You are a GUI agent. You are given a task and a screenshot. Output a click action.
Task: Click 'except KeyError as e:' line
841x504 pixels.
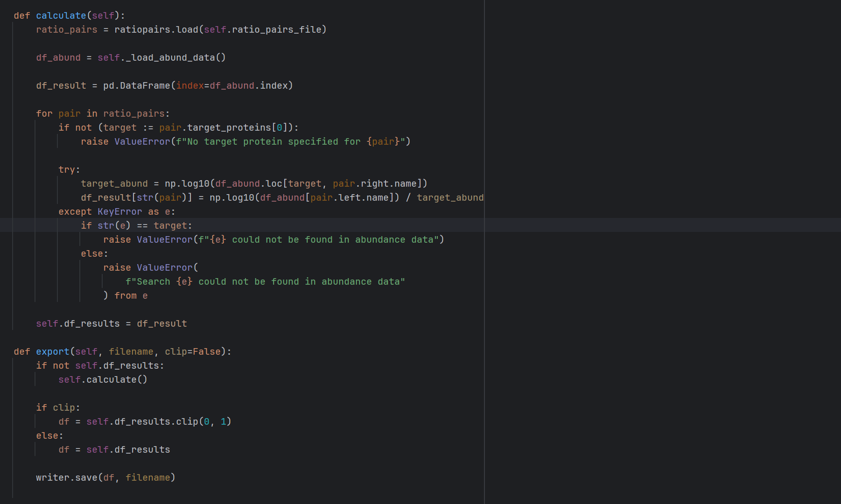click(117, 211)
